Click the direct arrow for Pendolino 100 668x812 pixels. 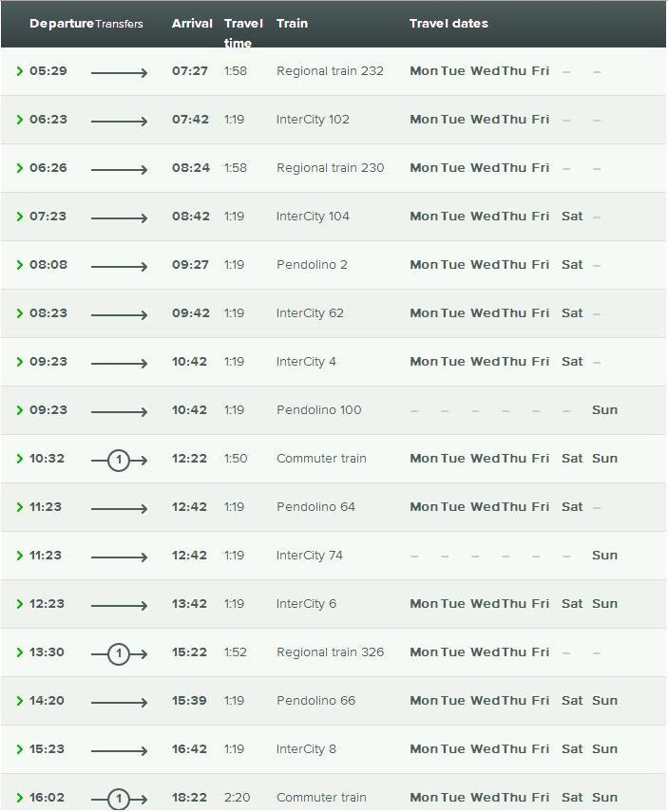[x=119, y=412]
